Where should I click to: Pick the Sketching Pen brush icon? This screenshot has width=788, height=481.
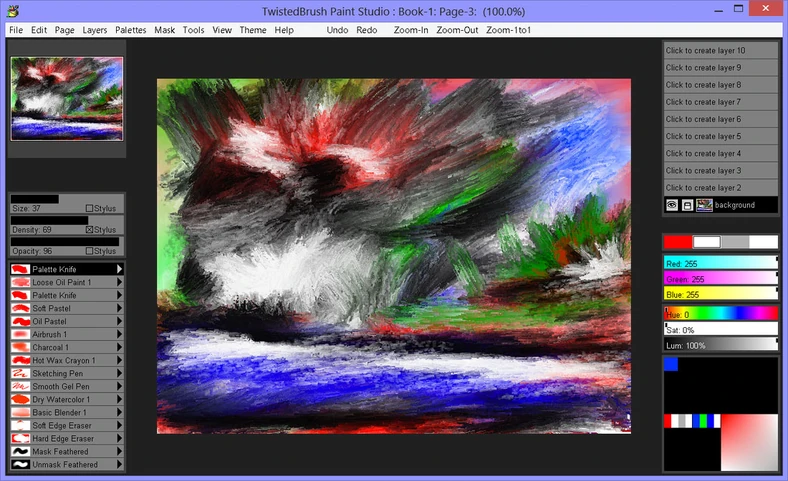pos(19,373)
